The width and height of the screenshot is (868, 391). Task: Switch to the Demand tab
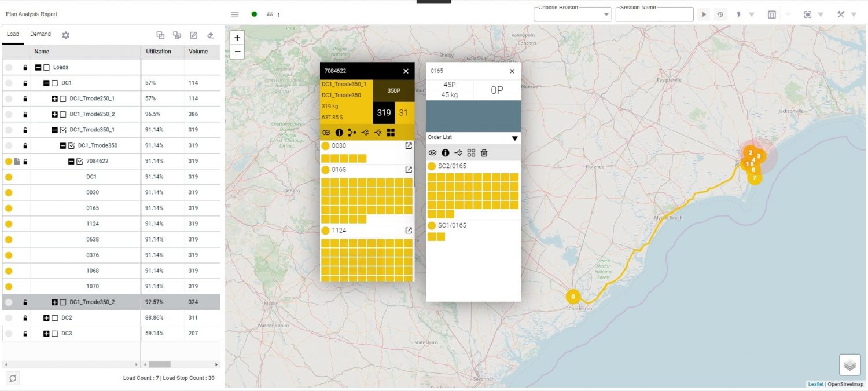pos(41,34)
